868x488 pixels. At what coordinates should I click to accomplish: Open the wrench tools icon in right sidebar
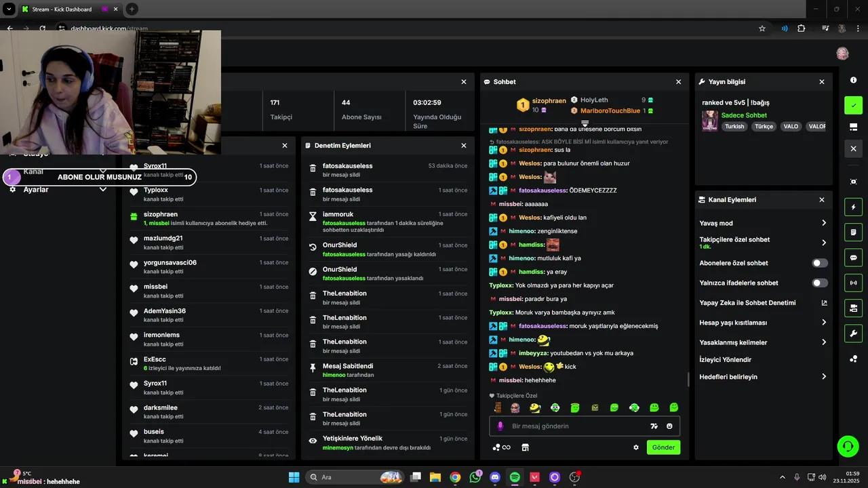(x=853, y=333)
